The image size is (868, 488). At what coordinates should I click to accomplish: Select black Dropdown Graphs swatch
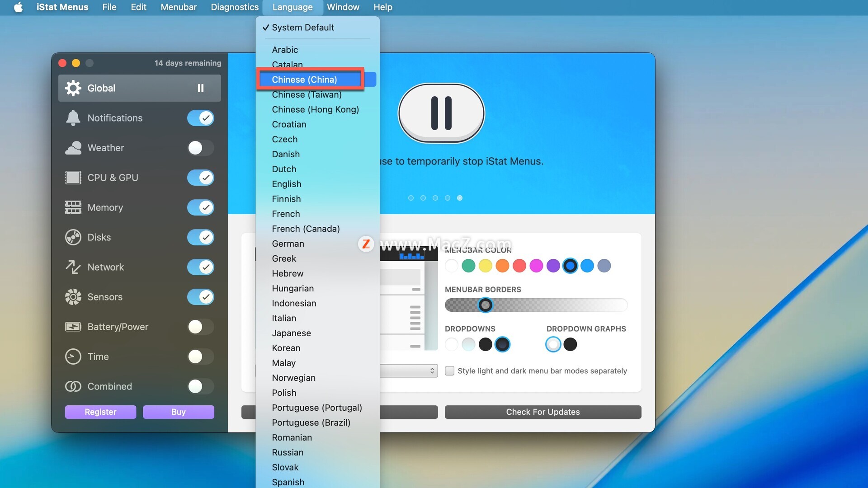coord(570,344)
